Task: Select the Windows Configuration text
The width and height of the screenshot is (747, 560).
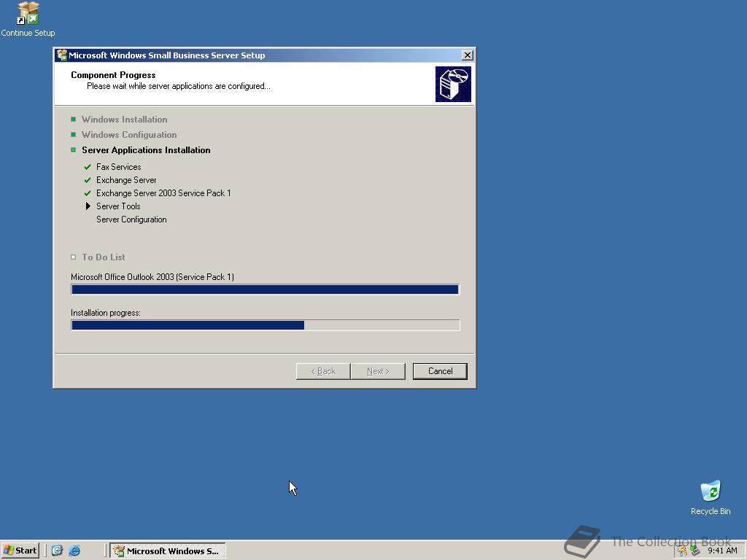Action: point(129,135)
